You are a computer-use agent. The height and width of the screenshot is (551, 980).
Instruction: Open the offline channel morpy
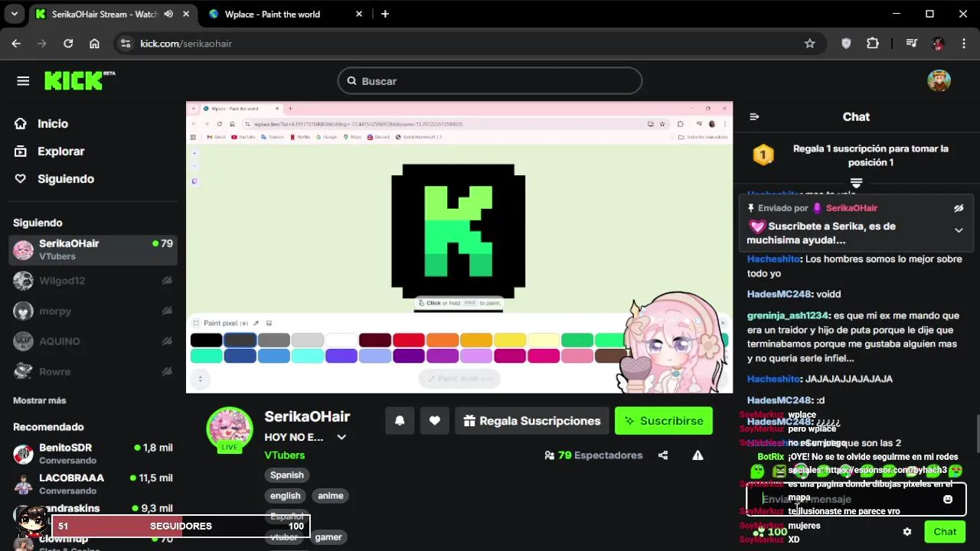(x=93, y=311)
